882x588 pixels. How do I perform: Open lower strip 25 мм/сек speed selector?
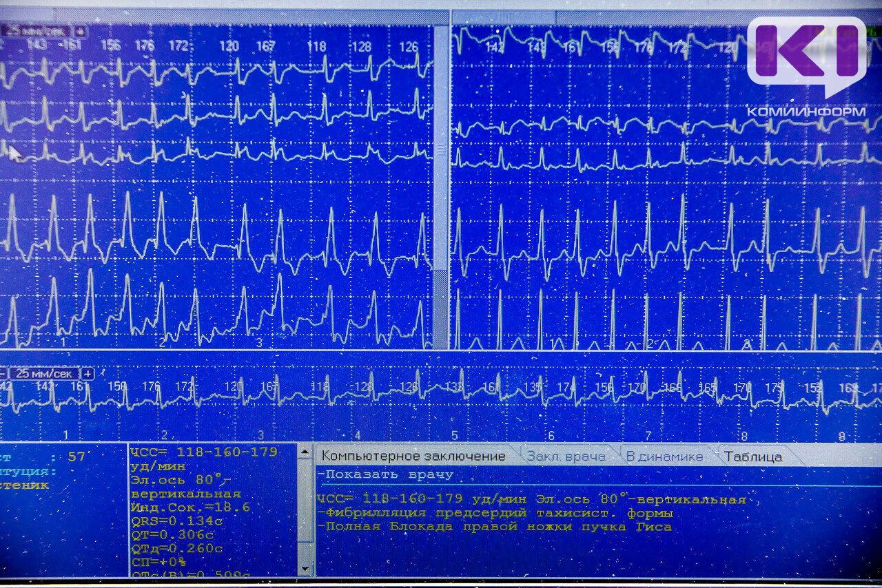coord(44,374)
